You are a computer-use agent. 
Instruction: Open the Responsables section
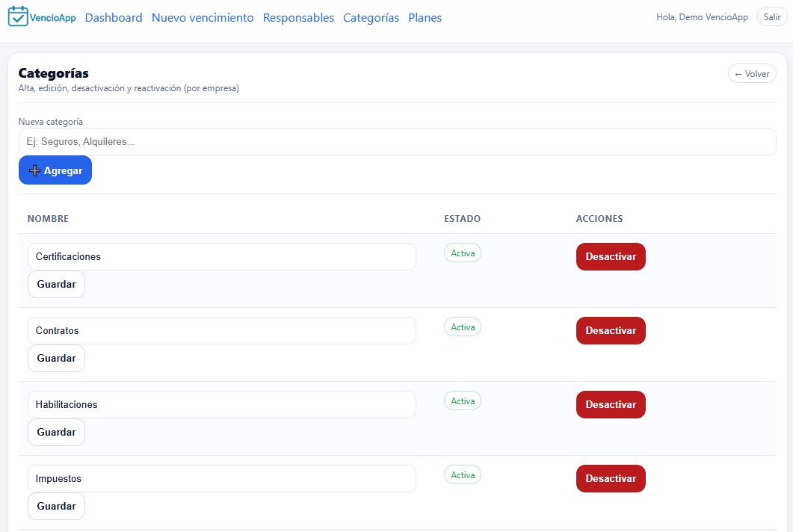click(x=298, y=18)
